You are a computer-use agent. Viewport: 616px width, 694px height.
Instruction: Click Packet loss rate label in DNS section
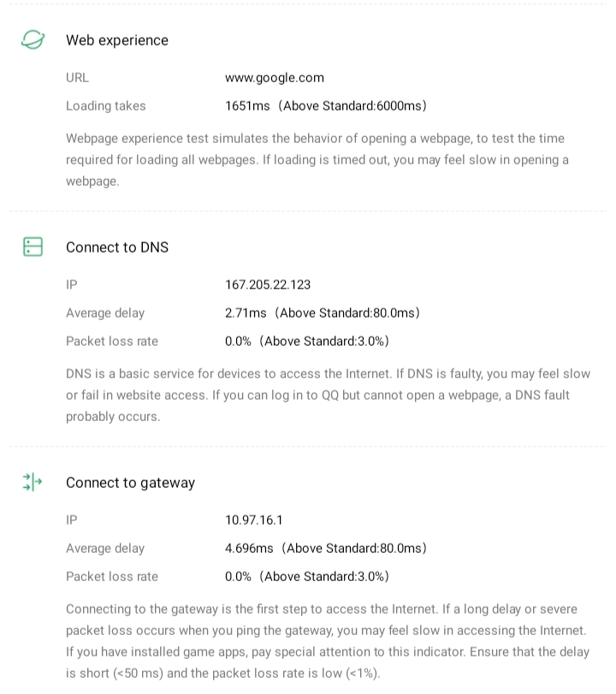click(112, 341)
